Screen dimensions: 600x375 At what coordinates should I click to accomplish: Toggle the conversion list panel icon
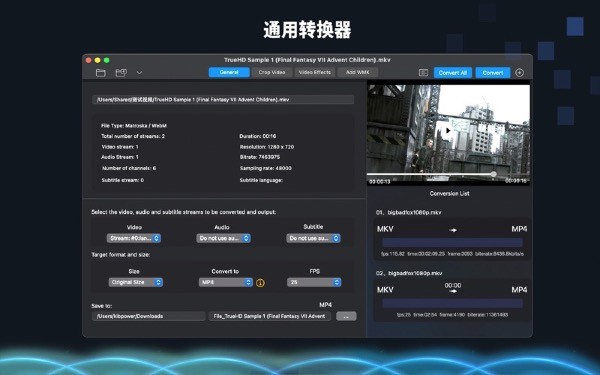423,73
